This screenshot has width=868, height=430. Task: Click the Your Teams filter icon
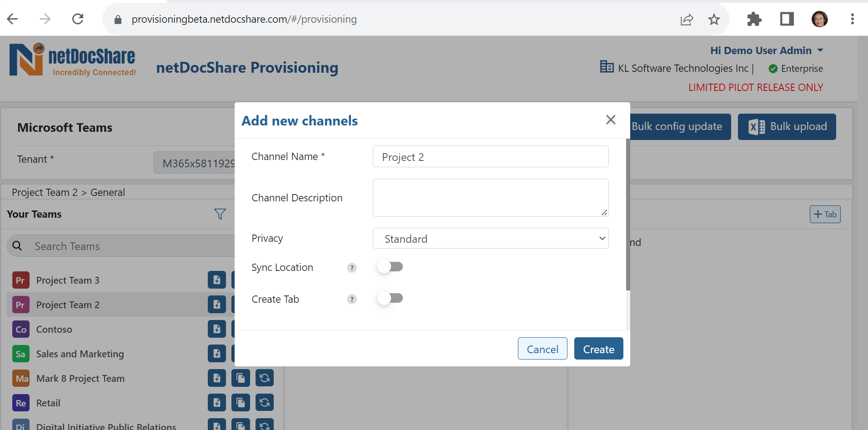(x=220, y=214)
